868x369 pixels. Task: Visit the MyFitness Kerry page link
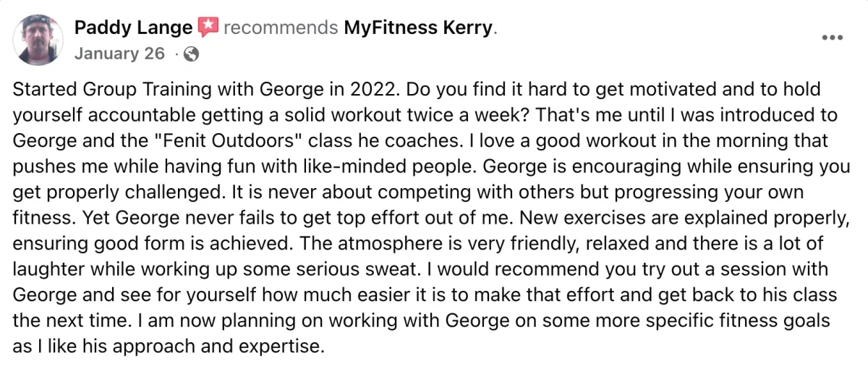(x=417, y=28)
